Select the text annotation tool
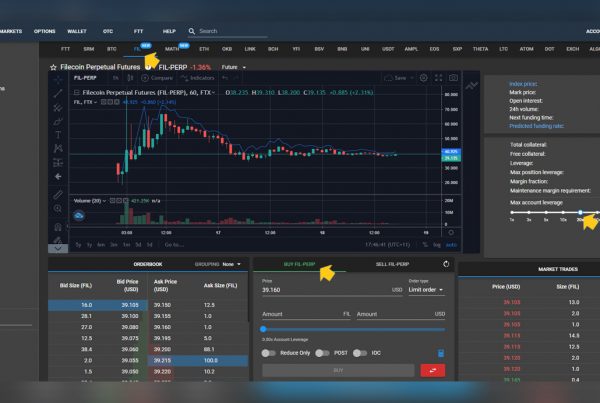The width and height of the screenshot is (600, 403). click(x=58, y=135)
